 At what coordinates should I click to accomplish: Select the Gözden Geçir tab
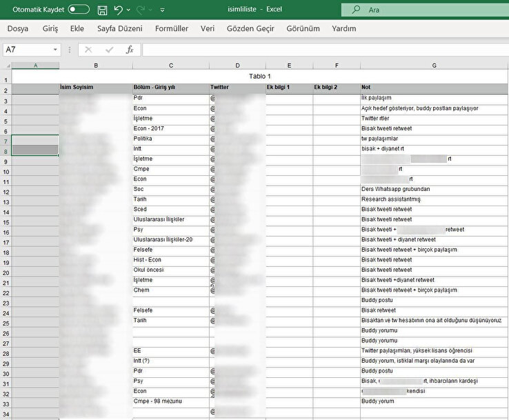click(250, 29)
